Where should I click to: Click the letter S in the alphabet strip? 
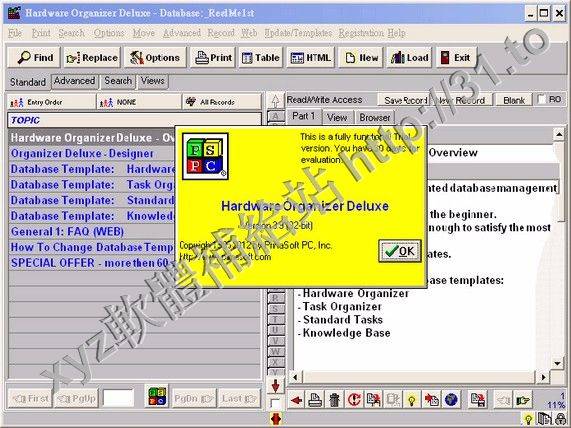pyautogui.click(x=275, y=309)
